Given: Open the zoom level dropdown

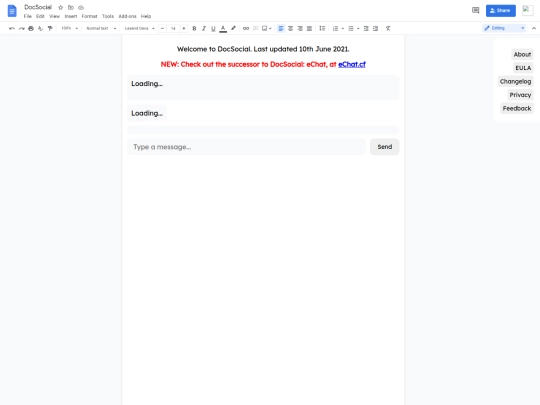Looking at the screenshot, I should click(x=70, y=28).
